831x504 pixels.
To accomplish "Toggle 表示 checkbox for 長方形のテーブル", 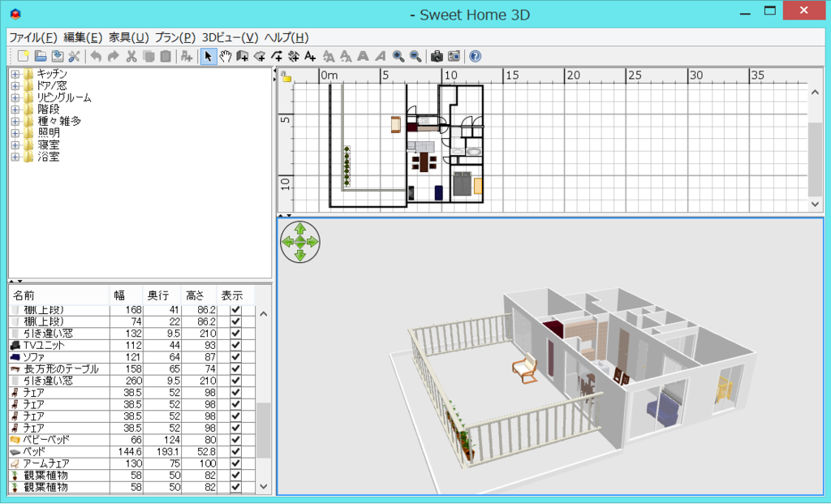I will tap(236, 368).
